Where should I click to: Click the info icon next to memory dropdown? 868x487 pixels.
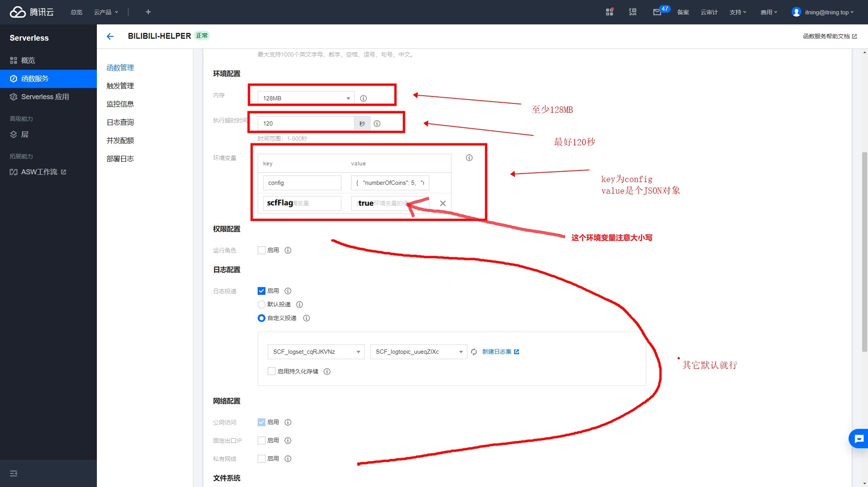363,98
